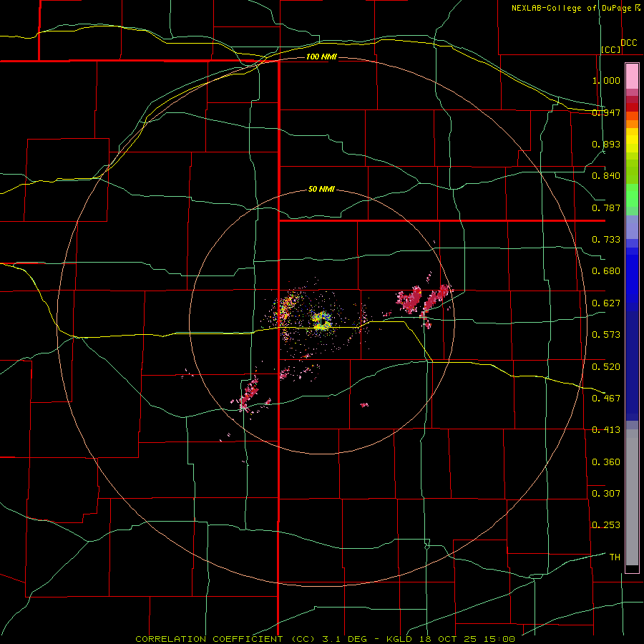644x644 pixels.
Task: Pick the lavender color bar segment near 0.733
Action: [x=632, y=227]
